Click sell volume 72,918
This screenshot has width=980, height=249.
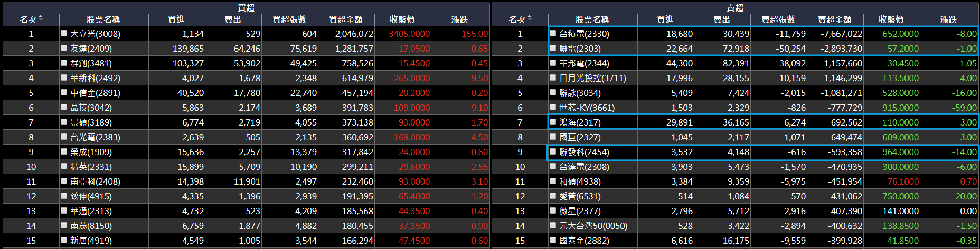pyautogui.click(x=736, y=49)
